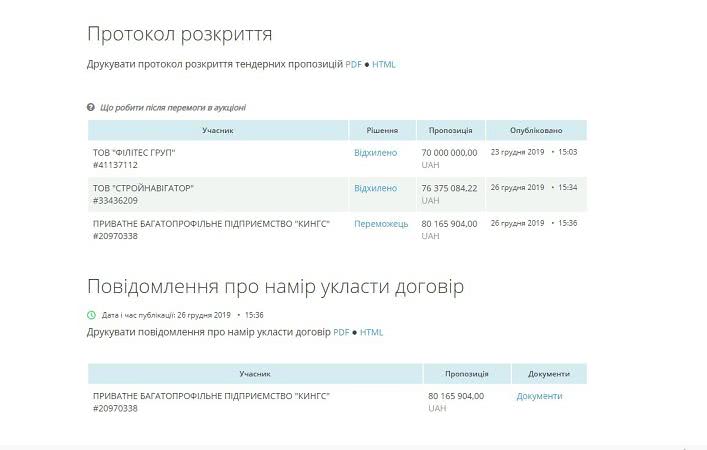Screen dimensions: 707x450
Task: Open PDF of the contract intent notification
Action: tap(341, 332)
